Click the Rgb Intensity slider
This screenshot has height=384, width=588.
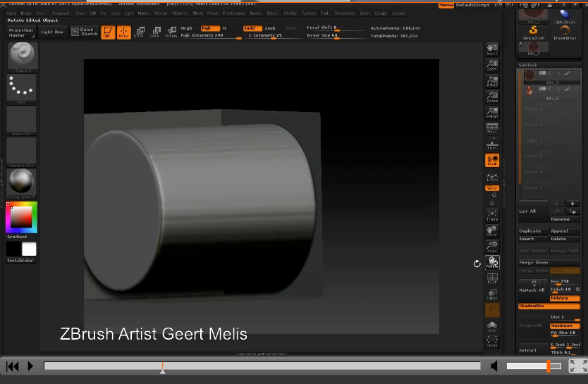tap(210, 35)
